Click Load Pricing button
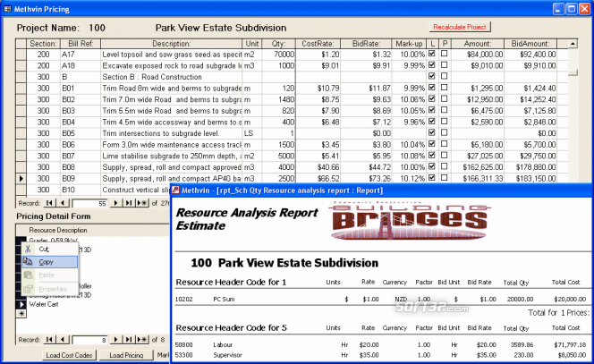This screenshot has width=594, height=364. click(126, 355)
